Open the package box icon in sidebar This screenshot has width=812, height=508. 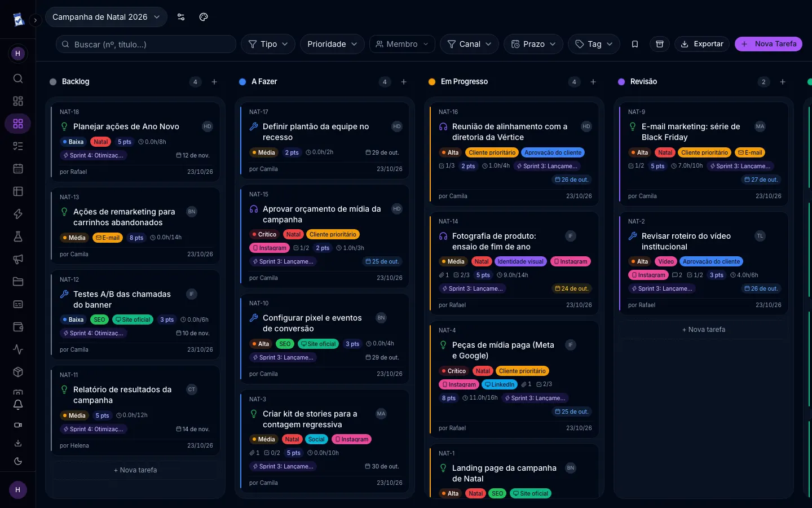(x=18, y=372)
